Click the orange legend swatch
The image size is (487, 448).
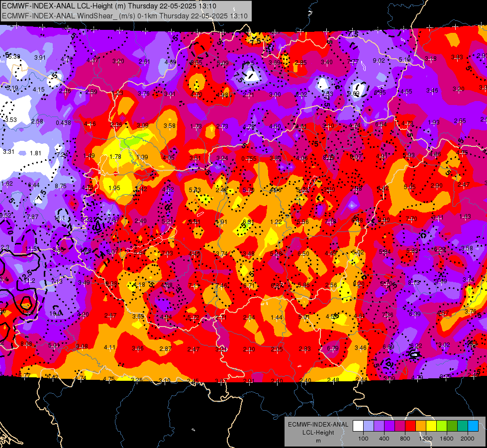421,426
